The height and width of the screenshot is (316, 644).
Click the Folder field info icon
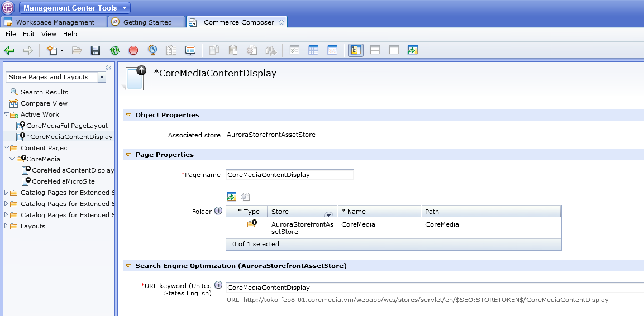tap(218, 211)
